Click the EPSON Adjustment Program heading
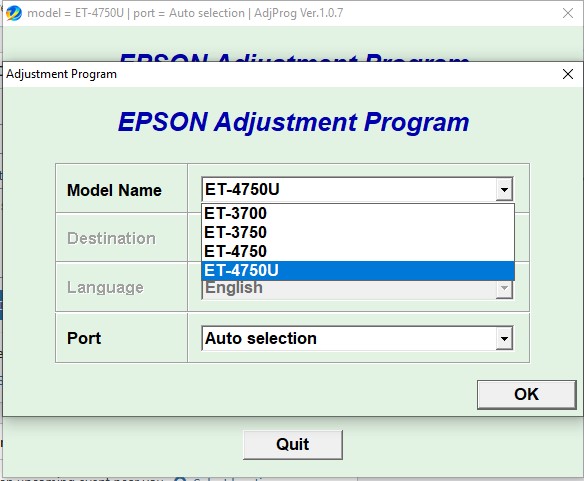This screenshot has height=481, width=584. pyautogui.click(x=293, y=123)
